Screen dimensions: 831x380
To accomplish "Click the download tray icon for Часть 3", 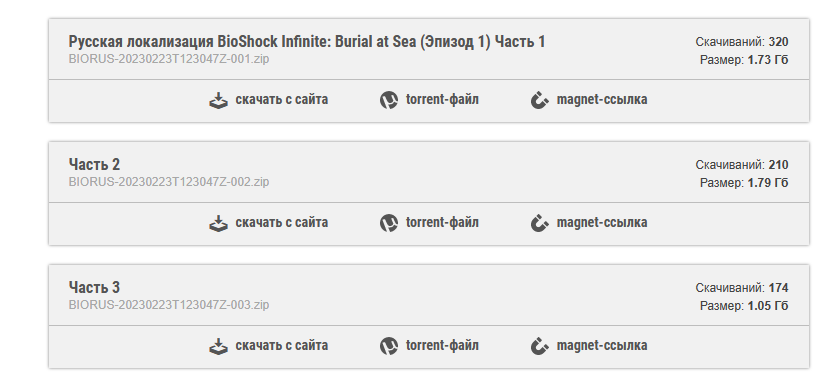I will (218, 346).
